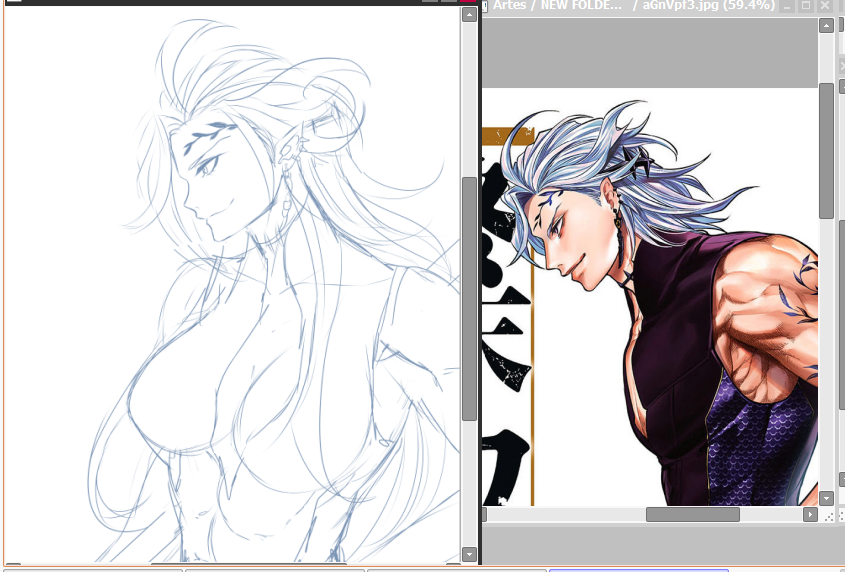This screenshot has width=845, height=572.
Task: Click the sketch drawing canvas
Action: pyautogui.click(x=232, y=285)
